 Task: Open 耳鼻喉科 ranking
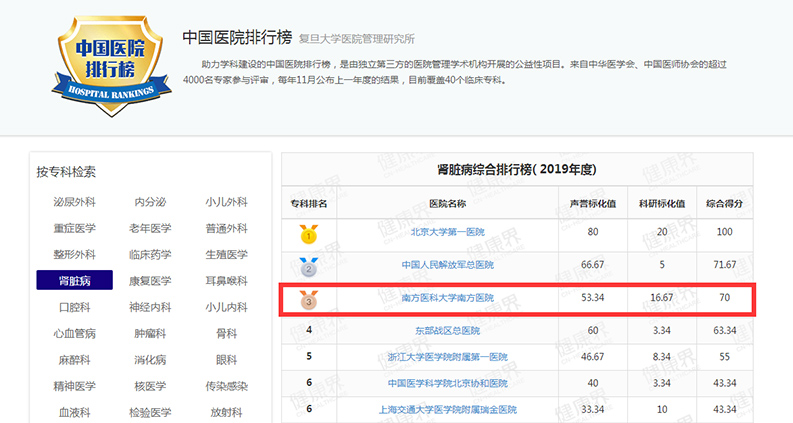(227, 281)
